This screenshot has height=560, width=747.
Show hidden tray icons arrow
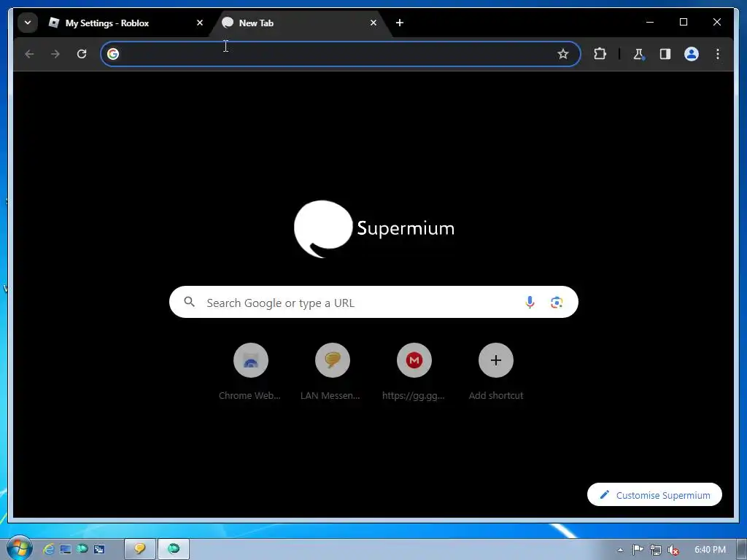click(x=620, y=550)
